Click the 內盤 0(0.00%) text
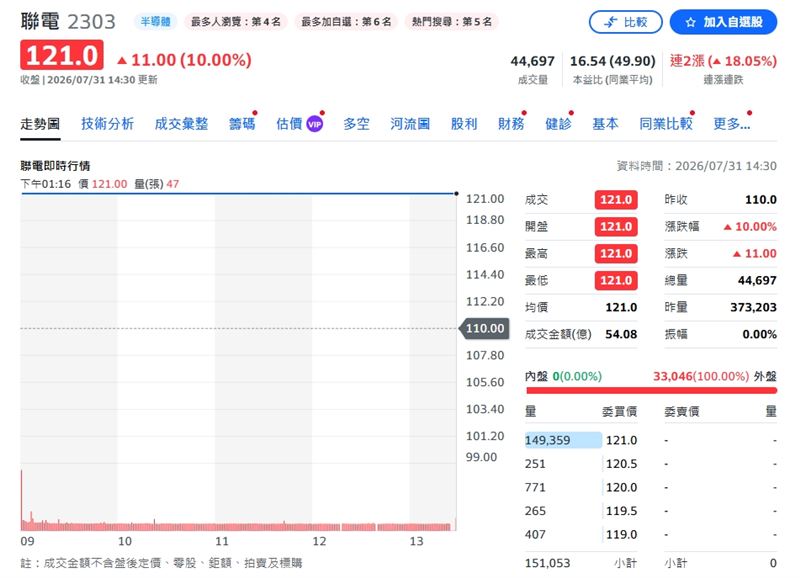800x578 pixels. (x=563, y=376)
